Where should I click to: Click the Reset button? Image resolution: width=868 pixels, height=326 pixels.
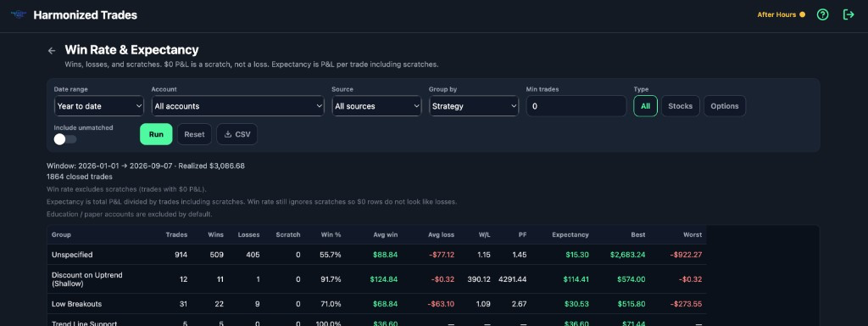point(194,134)
